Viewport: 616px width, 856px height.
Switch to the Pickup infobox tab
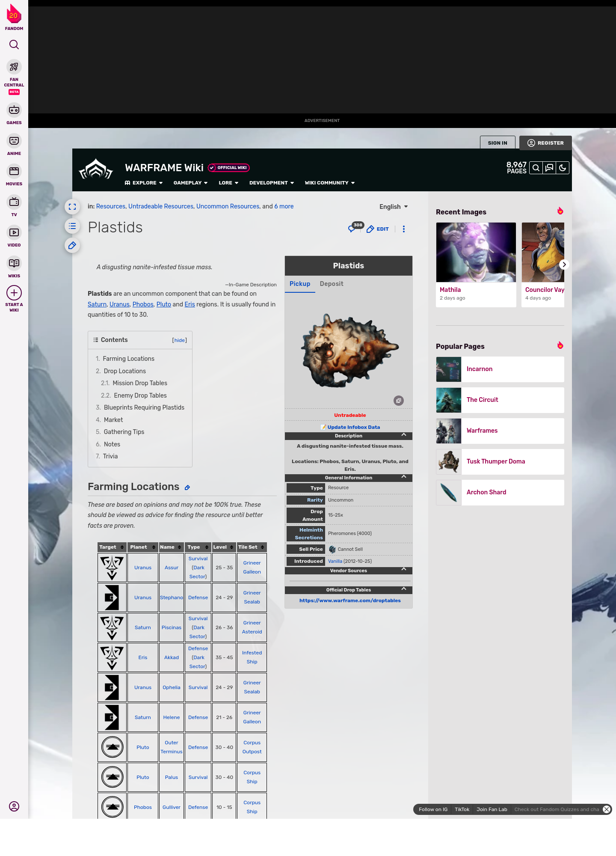(x=300, y=284)
